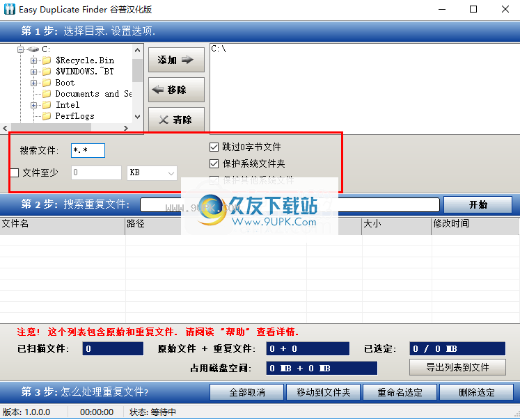The width and height of the screenshot is (520, 420).
Task: Click the folder tree vertical scrollbar thumb
Action: point(137,70)
